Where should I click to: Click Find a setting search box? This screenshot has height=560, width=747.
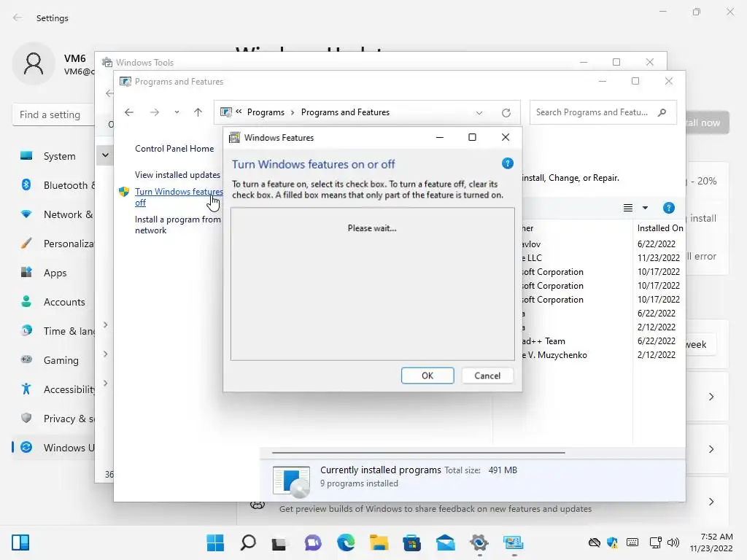point(53,114)
